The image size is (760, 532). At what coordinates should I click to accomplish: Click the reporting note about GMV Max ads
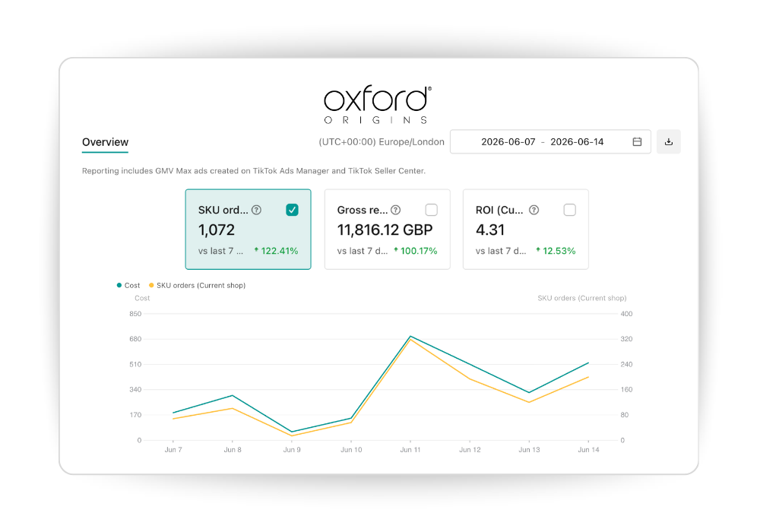point(254,170)
